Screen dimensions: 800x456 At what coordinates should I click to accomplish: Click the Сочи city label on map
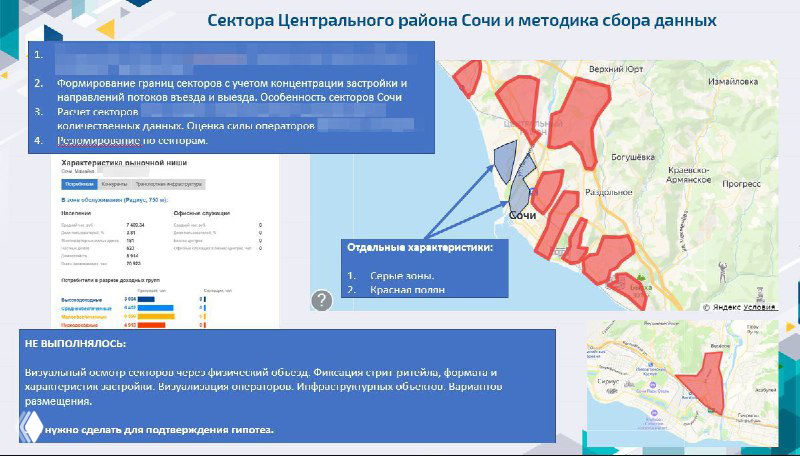[525, 214]
